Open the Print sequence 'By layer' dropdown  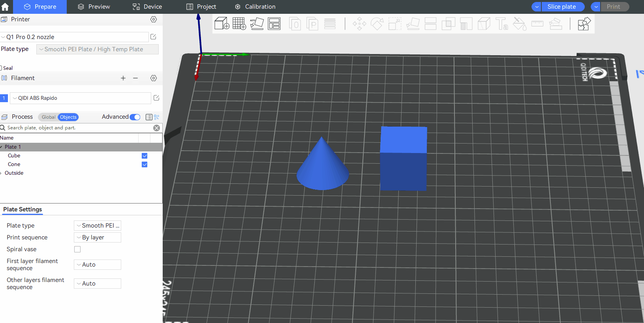pyautogui.click(x=98, y=237)
